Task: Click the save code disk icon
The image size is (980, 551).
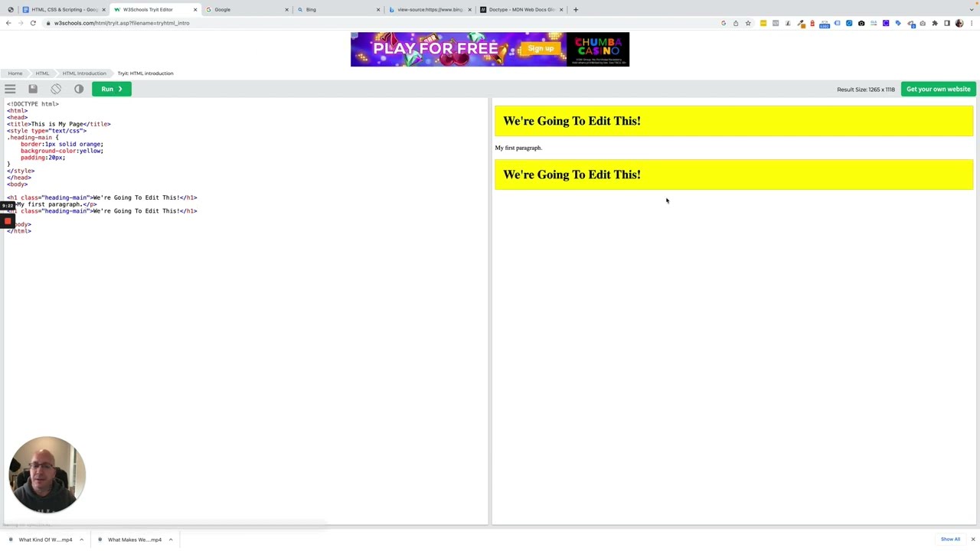Action: click(33, 89)
